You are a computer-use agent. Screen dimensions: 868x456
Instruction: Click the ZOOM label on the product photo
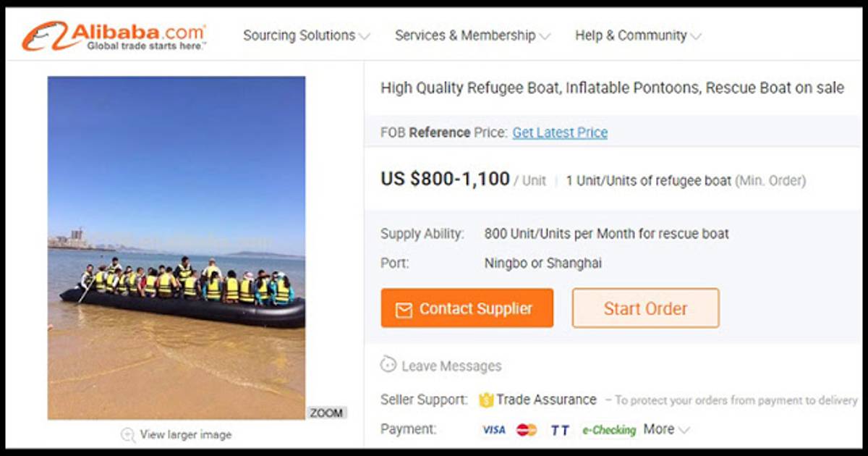point(327,413)
